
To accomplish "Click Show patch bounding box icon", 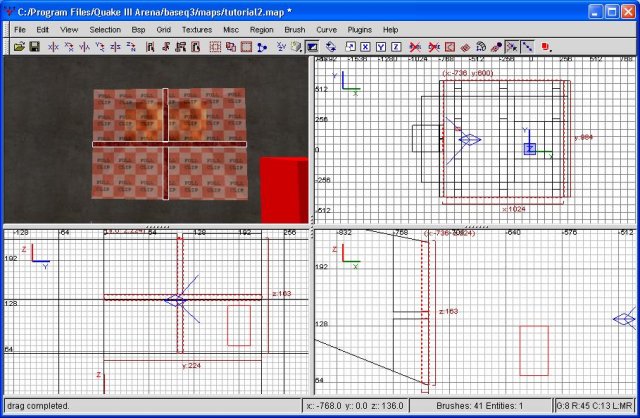I will tap(450, 47).
